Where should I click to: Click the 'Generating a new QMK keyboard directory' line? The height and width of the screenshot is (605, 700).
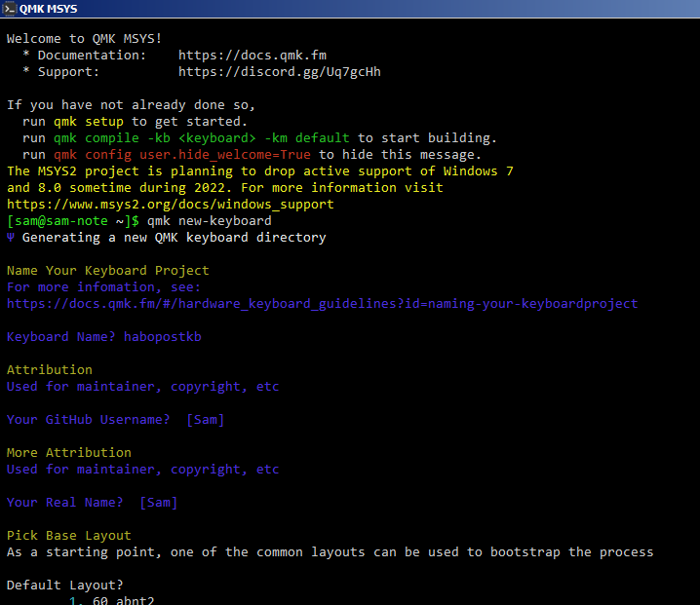point(175,238)
